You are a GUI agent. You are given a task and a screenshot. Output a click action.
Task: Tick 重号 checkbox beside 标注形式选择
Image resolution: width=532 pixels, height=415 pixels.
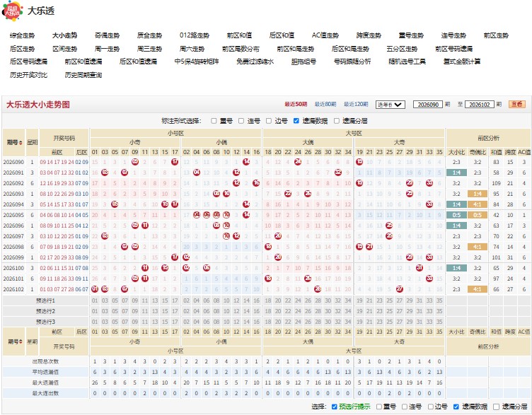pos(214,121)
